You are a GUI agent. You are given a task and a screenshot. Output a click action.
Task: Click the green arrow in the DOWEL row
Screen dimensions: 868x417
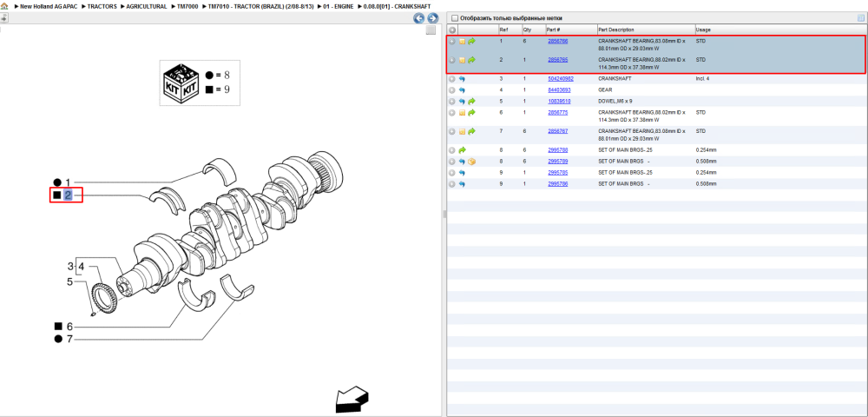(x=471, y=102)
